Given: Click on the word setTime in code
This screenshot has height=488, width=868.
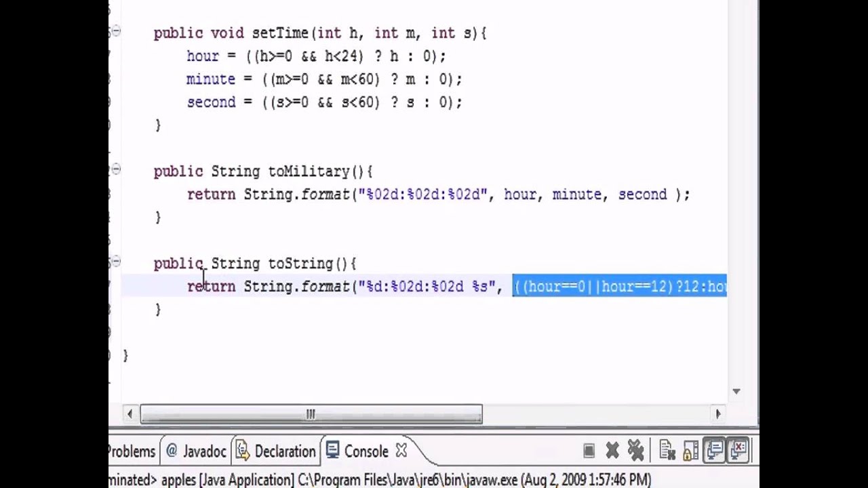Looking at the screenshot, I should [x=280, y=33].
